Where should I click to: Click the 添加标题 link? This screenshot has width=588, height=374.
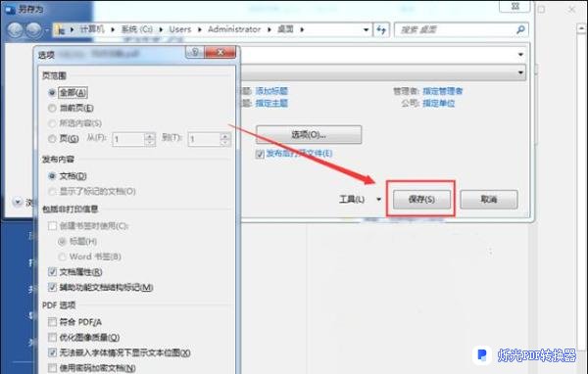(271, 91)
